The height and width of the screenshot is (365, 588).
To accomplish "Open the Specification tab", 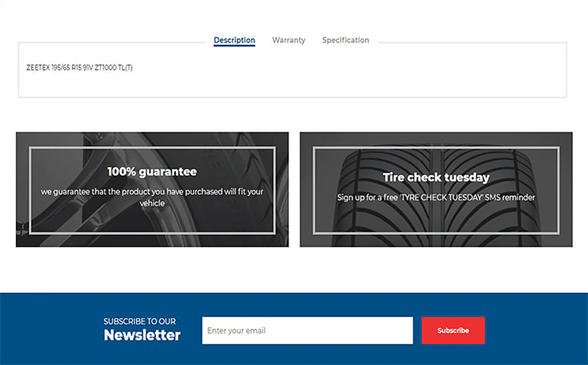I will click(345, 40).
